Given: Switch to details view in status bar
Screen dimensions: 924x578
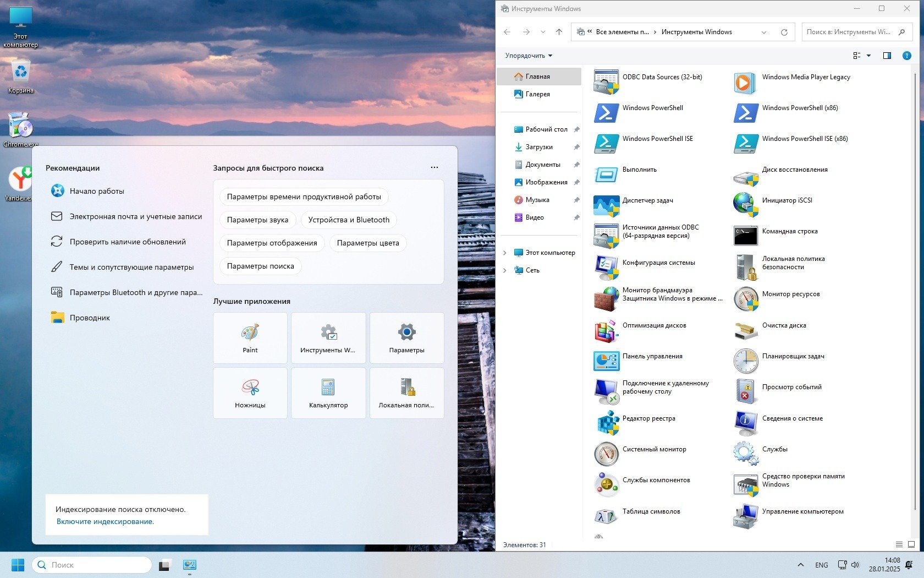Looking at the screenshot, I should 899,544.
